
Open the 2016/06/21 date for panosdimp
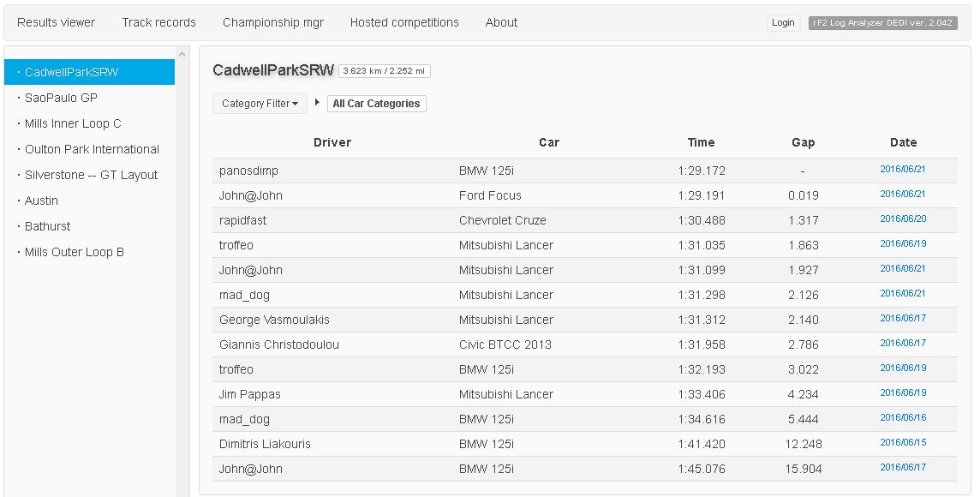[x=903, y=170]
